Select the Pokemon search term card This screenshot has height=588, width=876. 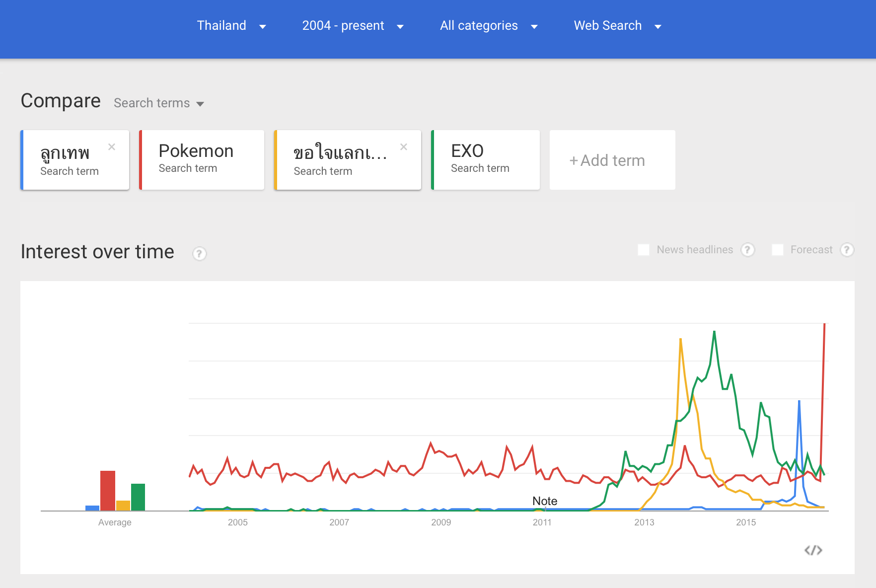(202, 159)
